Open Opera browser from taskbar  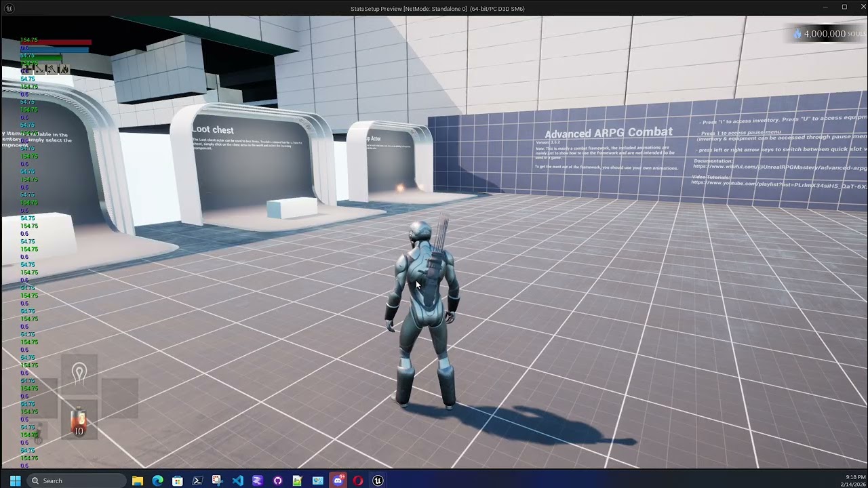point(357,481)
